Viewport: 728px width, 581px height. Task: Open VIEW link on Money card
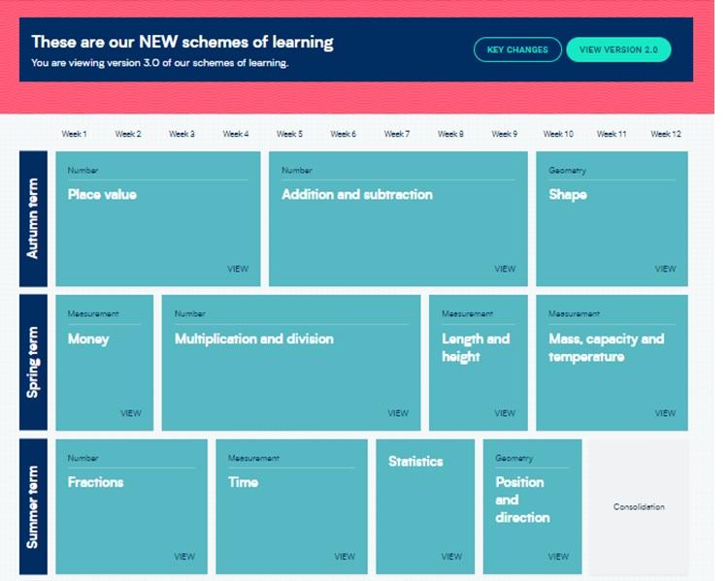coord(131,413)
